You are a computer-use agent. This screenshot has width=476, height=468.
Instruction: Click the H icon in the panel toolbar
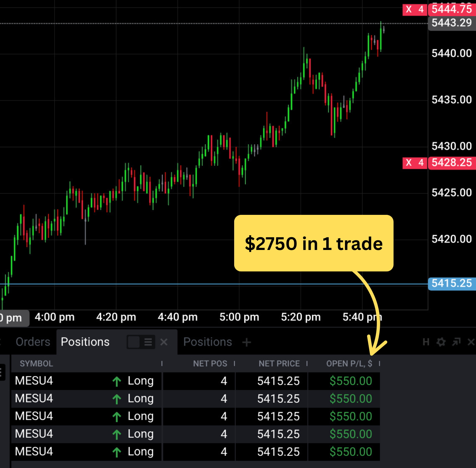(x=426, y=342)
